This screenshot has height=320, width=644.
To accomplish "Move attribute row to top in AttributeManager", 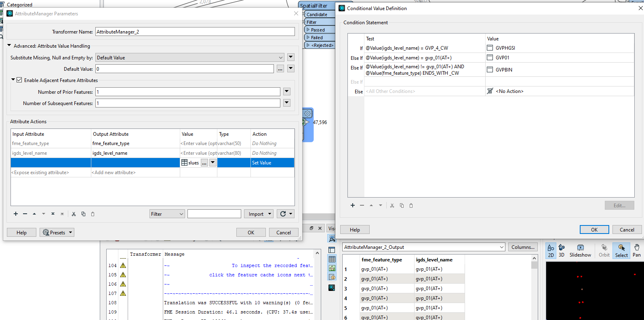I will 53,214.
